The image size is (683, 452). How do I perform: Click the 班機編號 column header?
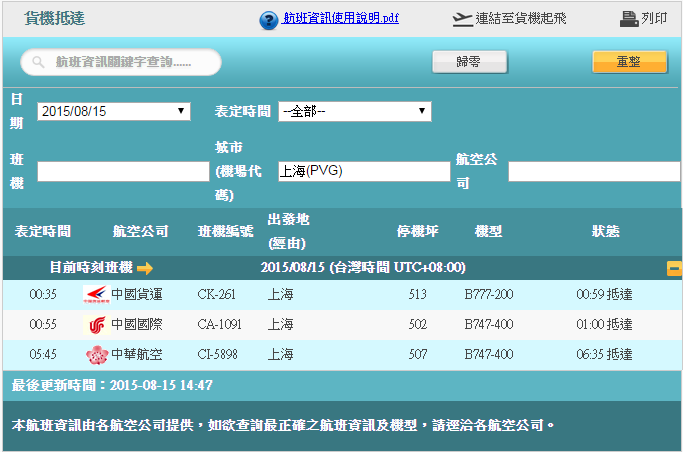point(226,231)
